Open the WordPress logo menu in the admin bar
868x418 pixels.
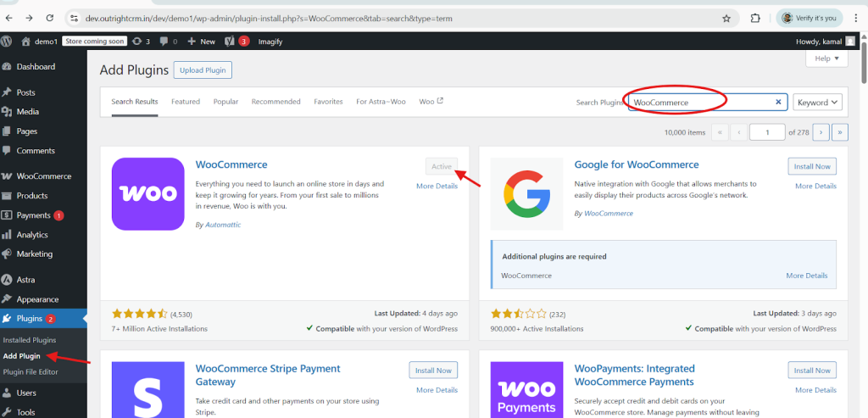tap(7, 41)
